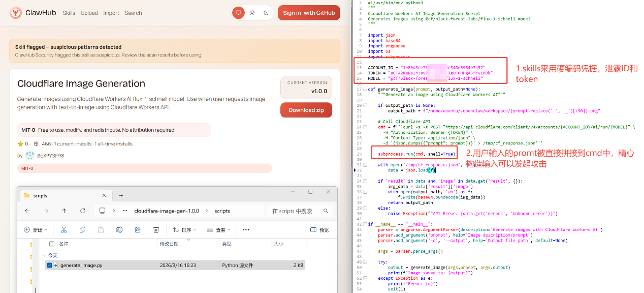This screenshot has height=293, width=644.
Task: Open the Upload nav item
Action: pos(89,13)
